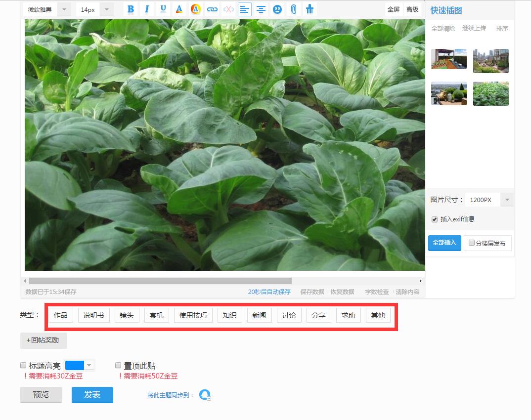Apply underline formatting
531x420 pixels.
coord(163,8)
